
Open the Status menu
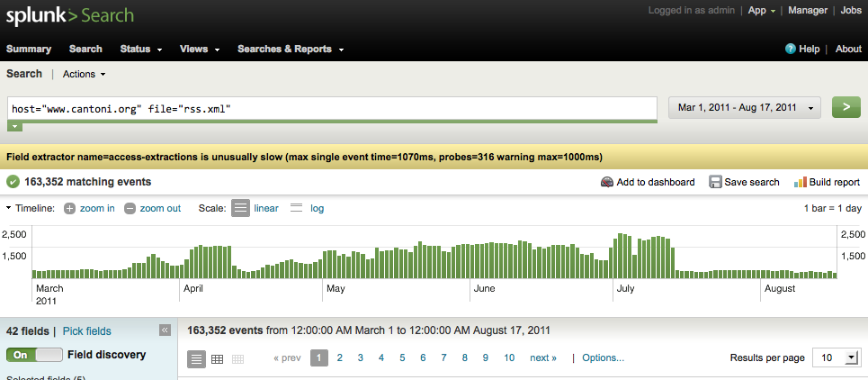click(x=141, y=49)
